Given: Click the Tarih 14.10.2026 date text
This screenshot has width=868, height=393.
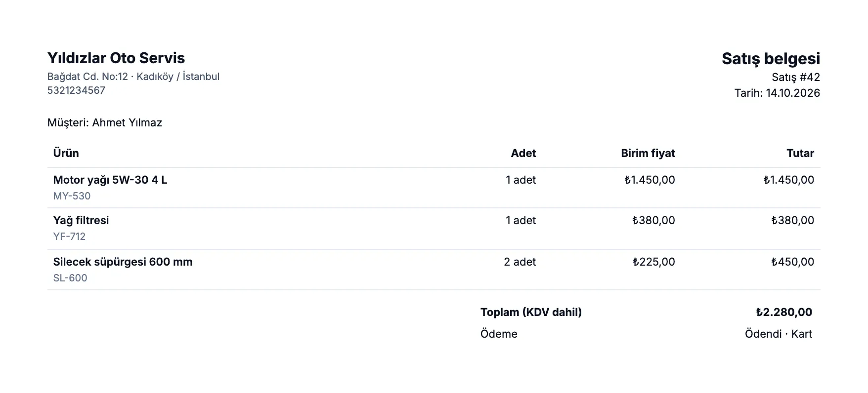Looking at the screenshot, I should click(777, 93).
